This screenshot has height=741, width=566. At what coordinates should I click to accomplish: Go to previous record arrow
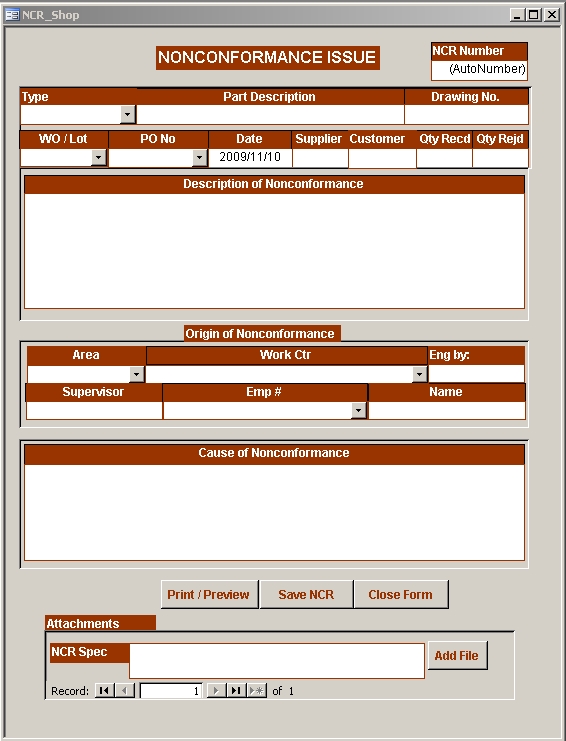pos(125,690)
